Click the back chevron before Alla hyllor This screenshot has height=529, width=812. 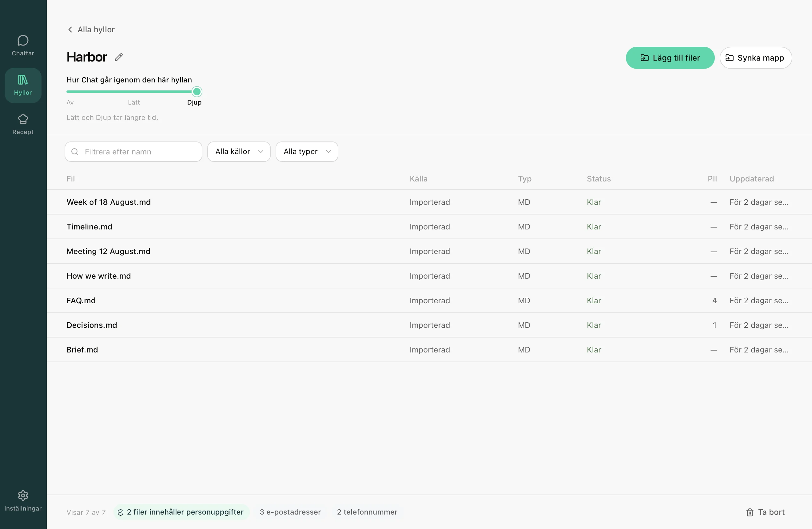[x=70, y=30]
